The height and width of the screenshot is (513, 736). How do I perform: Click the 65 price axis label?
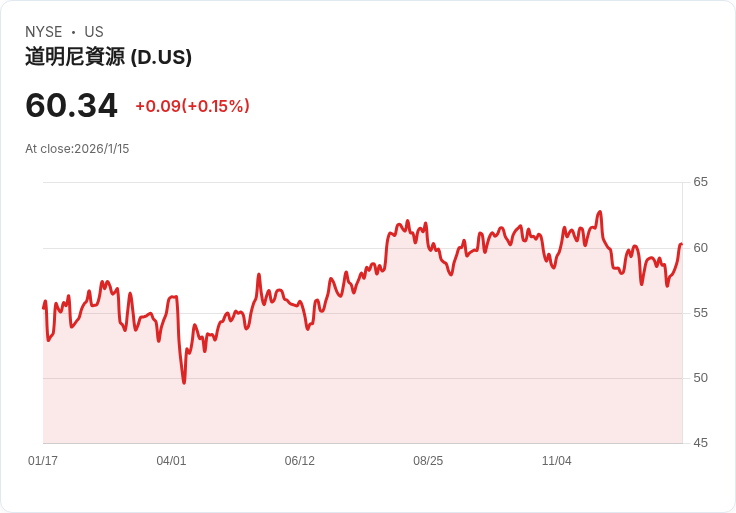pos(701,182)
